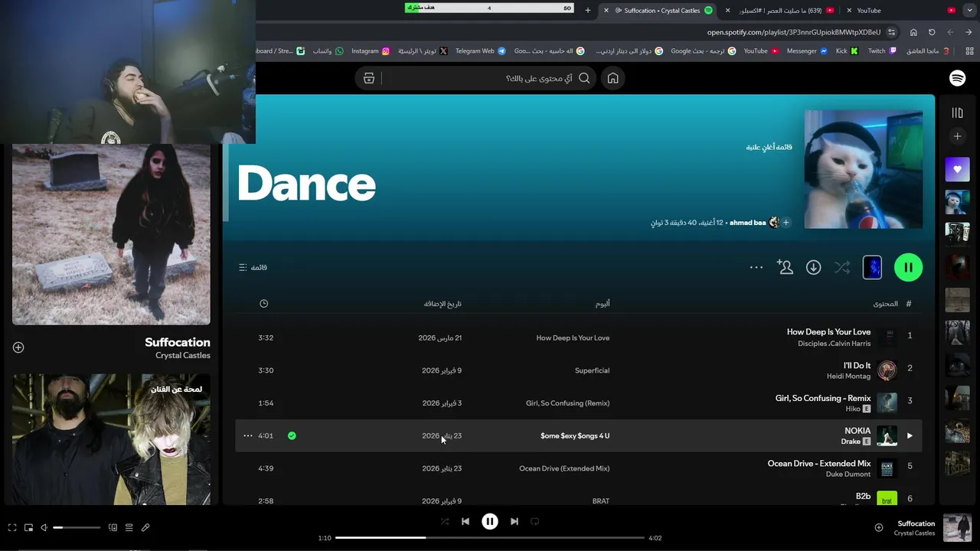980x551 pixels.
Task: Open the ahmad baa profile link
Action: (x=747, y=223)
